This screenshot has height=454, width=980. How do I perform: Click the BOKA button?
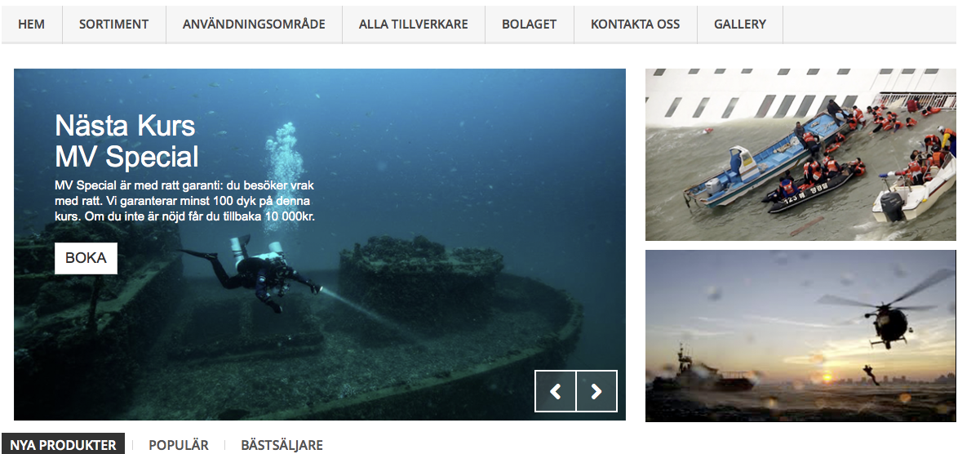(86, 258)
